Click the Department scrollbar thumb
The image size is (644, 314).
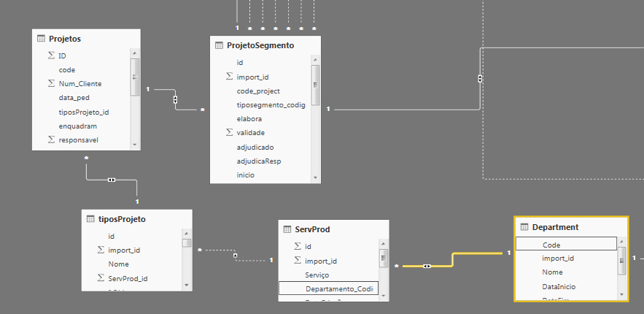[x=621, y=261]
